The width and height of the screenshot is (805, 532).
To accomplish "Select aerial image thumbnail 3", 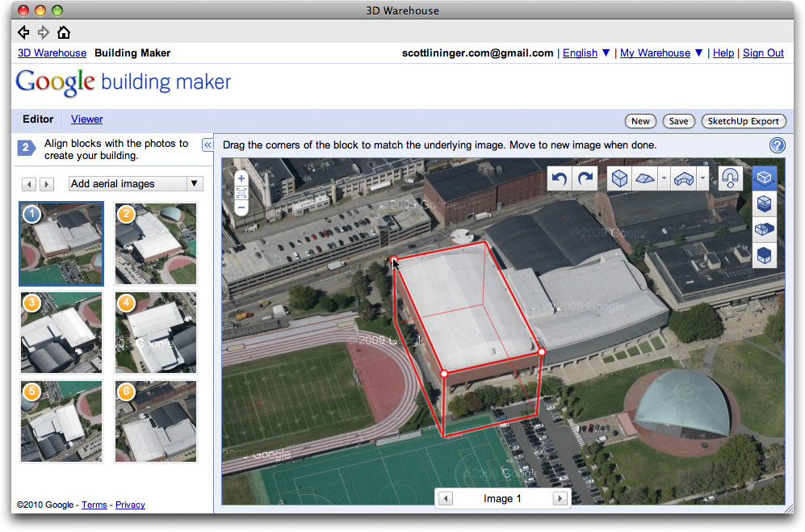I will coord(61,333).
